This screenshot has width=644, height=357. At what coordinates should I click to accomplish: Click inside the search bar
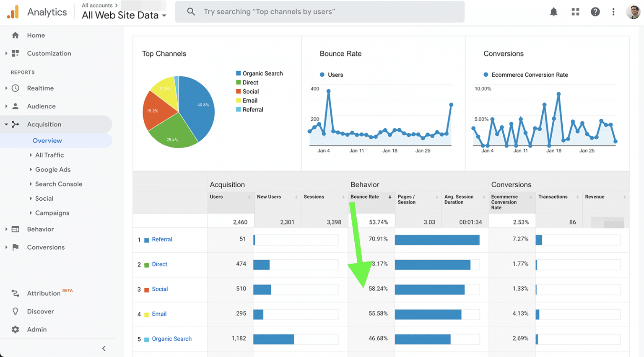tap(320, 12)
